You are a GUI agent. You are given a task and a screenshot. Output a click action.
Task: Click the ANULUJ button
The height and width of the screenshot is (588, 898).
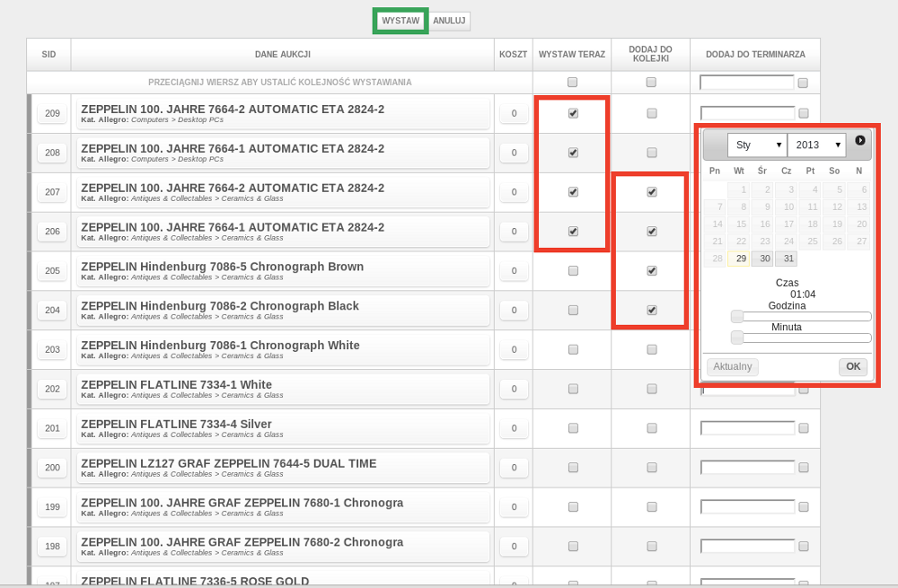tap(449, 21)
